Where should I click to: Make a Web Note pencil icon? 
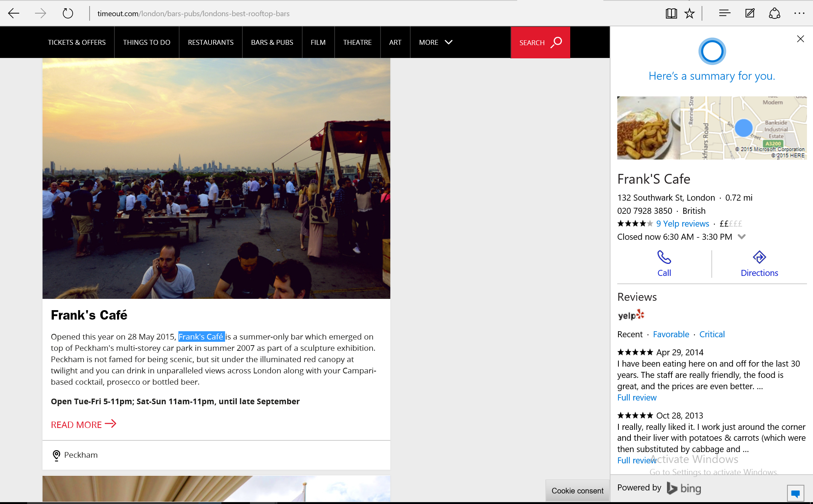pos(750,14)
